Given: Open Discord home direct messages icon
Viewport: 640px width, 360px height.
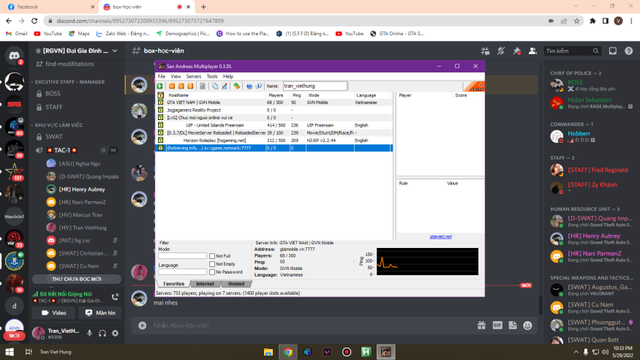Looking at the screenshot, I should click(x=14, y=56).
